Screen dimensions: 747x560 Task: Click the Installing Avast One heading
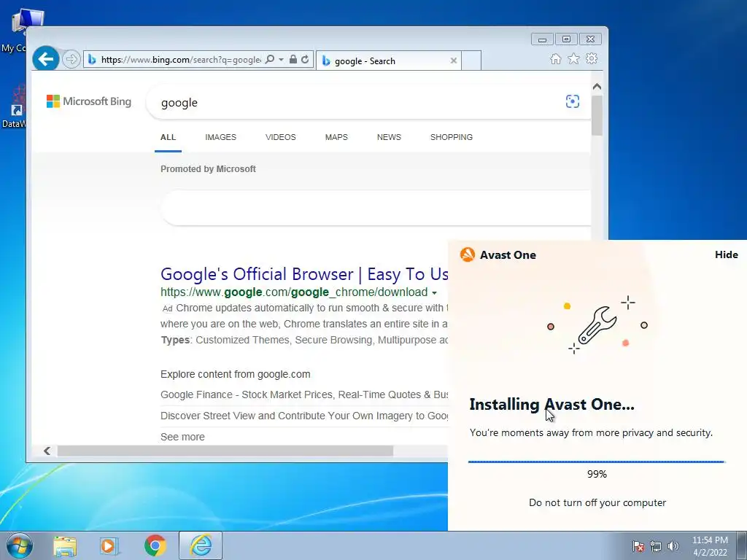tap(551, 404)
